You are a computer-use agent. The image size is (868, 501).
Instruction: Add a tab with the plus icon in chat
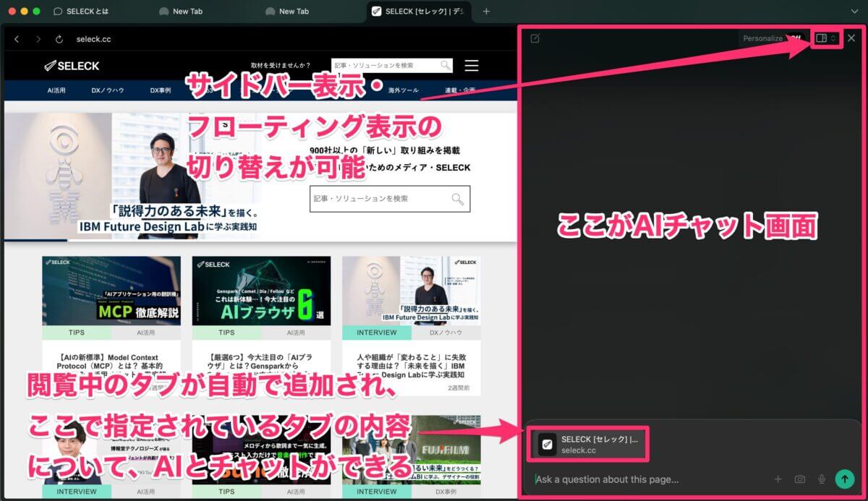778,479
